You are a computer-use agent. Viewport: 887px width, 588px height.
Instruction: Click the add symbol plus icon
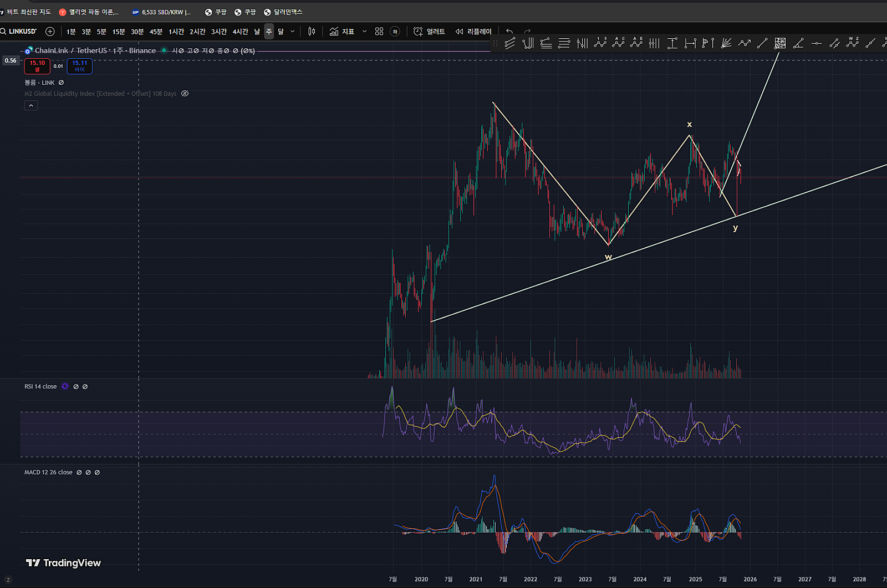coord(50,32)
